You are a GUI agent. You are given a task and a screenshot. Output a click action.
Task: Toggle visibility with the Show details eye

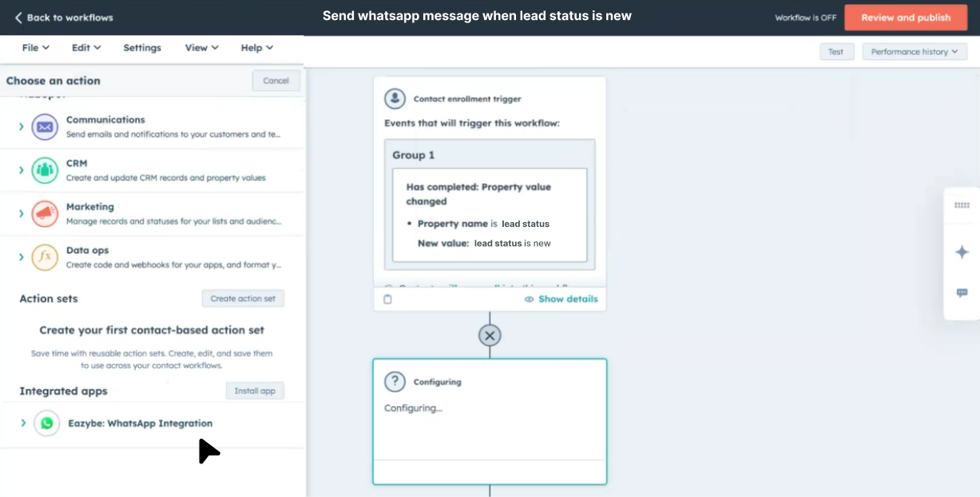529,298
